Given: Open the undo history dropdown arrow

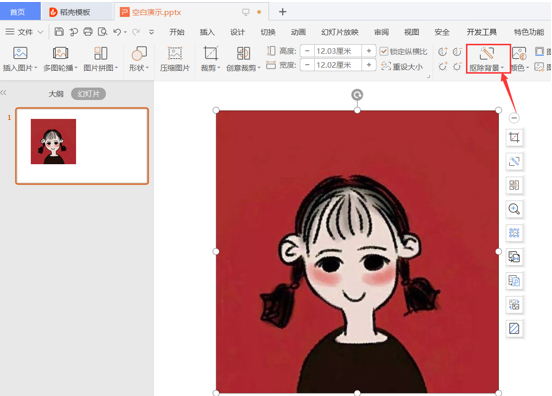Looking at the screenshot, I should click(125, 32).
